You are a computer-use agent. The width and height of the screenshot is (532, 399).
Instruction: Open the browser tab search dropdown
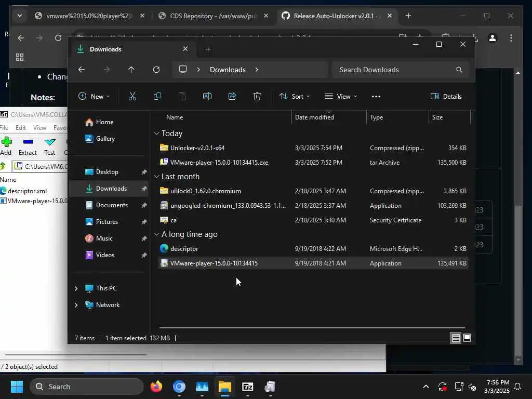pyautogui.click(x=20, y=16)
